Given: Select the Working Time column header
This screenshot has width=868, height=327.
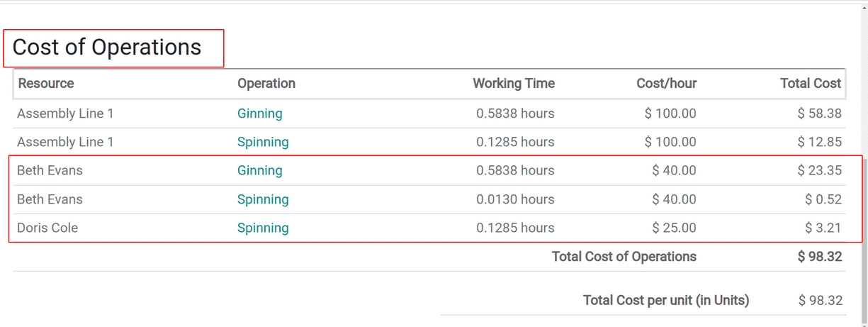Looking at the screenshot, I should tap(514, 83).
